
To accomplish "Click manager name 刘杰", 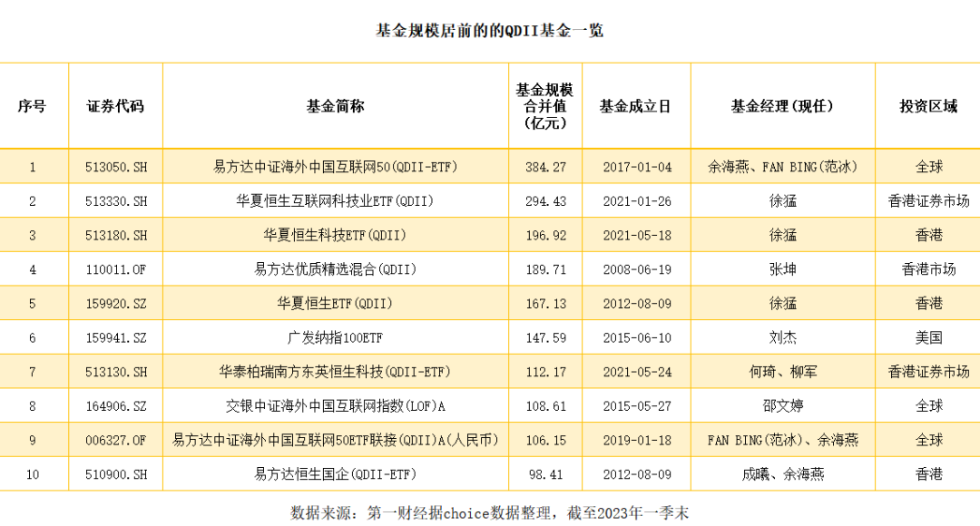I will click(x=782, y=338).
